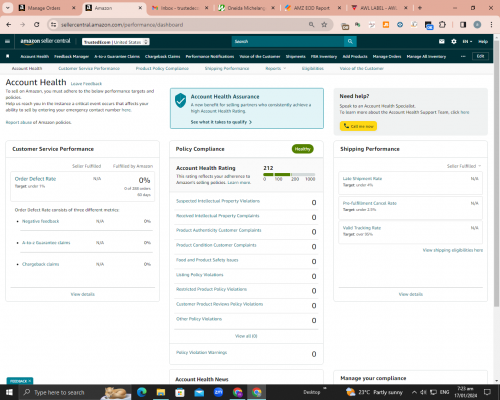Open the Order Defect Rate link
500x400 pixels.
tap(35, 179)
